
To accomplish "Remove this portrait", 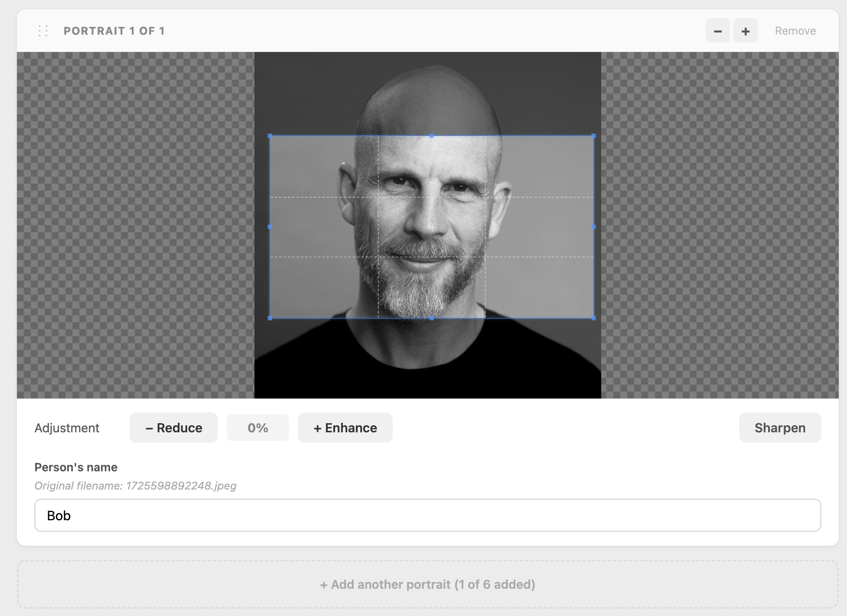I will pos(795,31).
